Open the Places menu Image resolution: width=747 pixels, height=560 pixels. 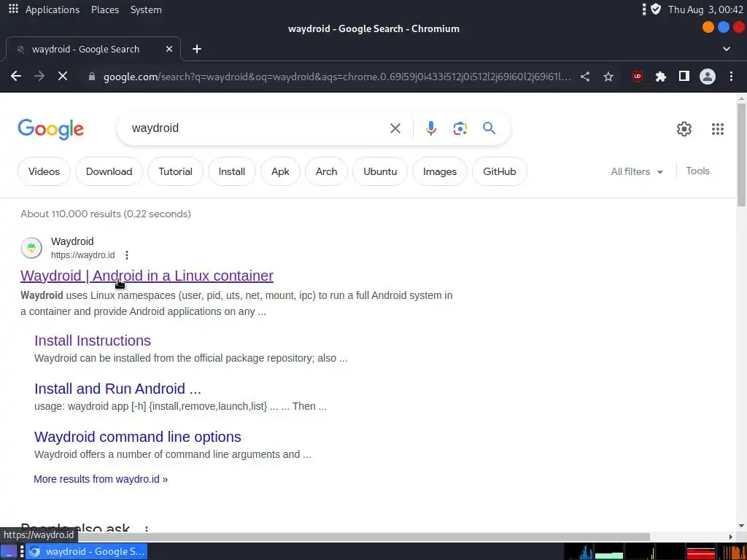(x=105, y=9)
